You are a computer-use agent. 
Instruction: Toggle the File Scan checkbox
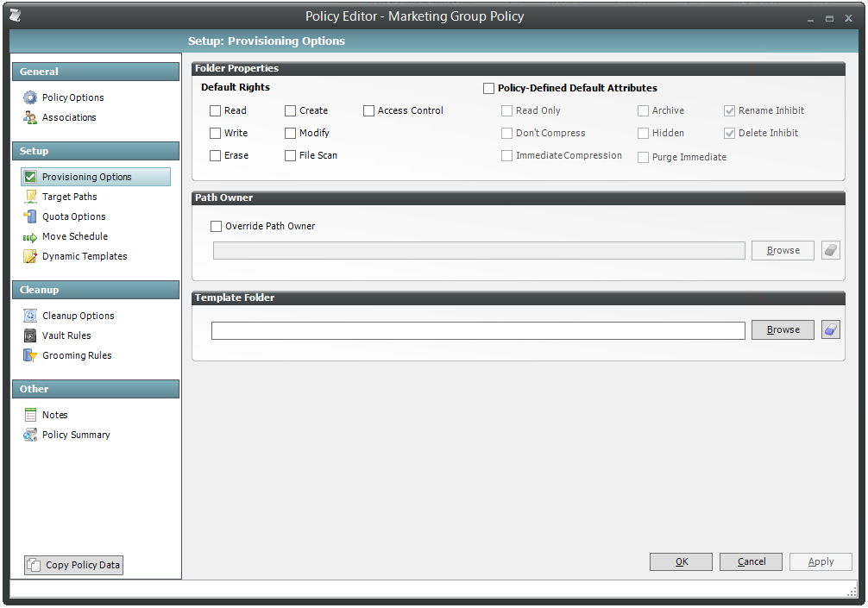tap(290, 156)
